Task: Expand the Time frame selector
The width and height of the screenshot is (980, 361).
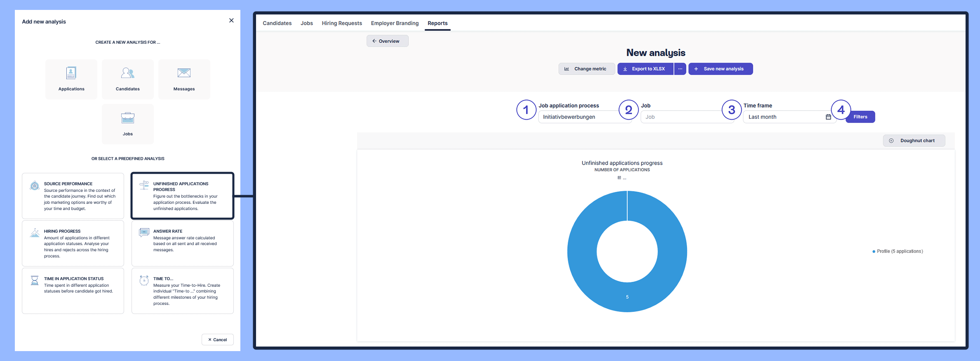Action: click(783, 117)
